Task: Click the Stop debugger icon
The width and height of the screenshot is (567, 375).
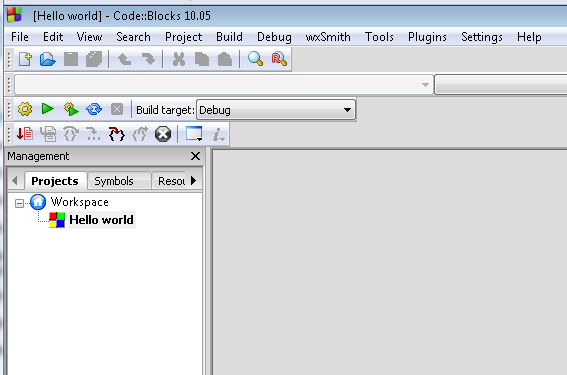Action: 163,134
